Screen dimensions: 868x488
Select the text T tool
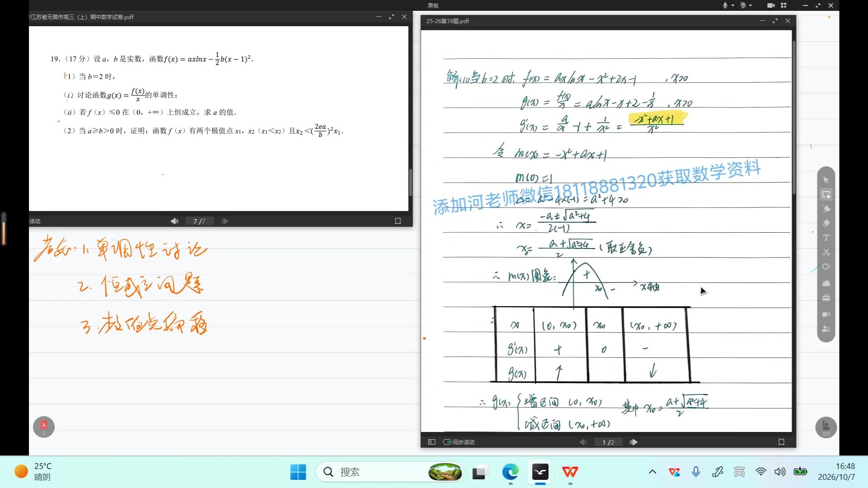pos(826,238)
